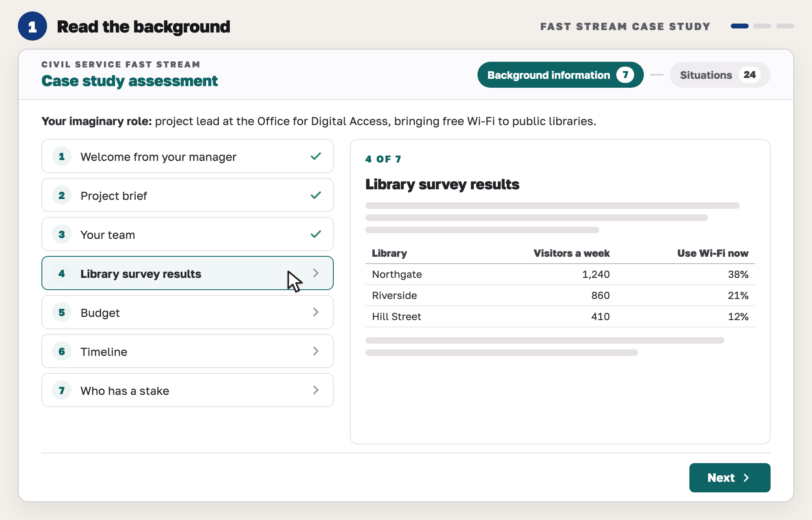Click number 2 badge beside Project brief
Image resolution: width=812 pixels, height=520 pixels.
pyautogui.click(x=62, y=195)
